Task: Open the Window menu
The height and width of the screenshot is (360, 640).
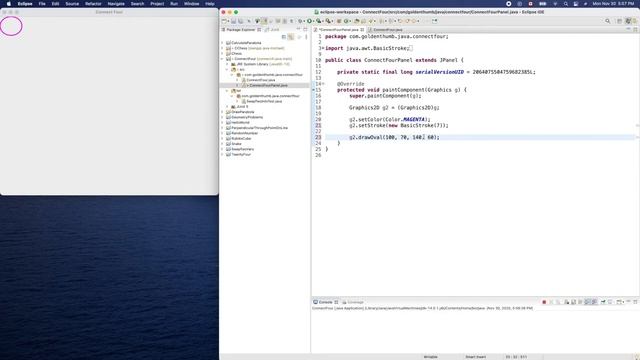Action: pos(191,4)
